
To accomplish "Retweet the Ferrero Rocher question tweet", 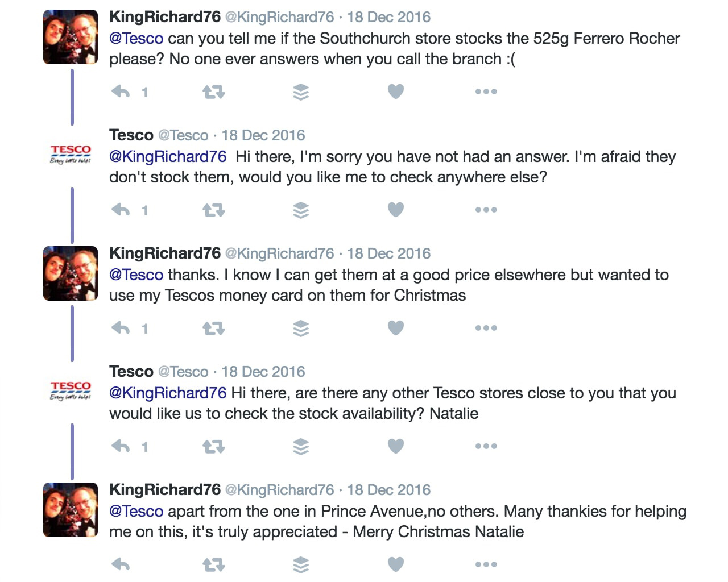I will (214, 92).
